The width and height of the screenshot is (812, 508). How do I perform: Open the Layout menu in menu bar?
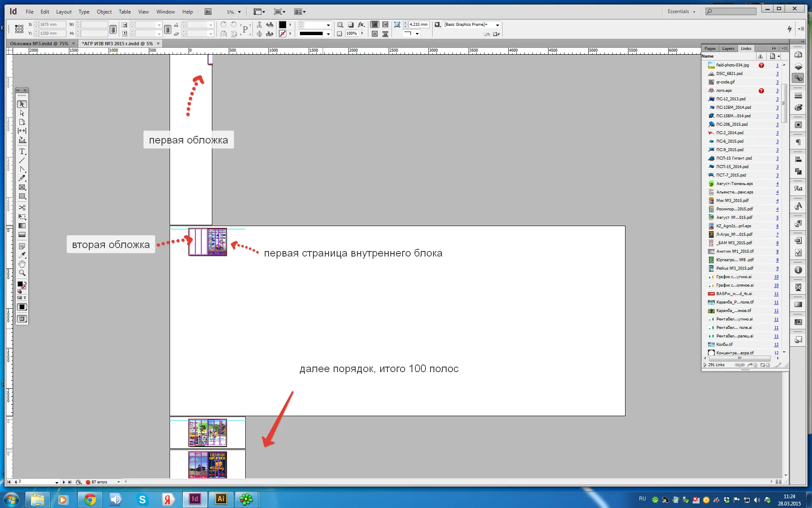pos(64,12)
